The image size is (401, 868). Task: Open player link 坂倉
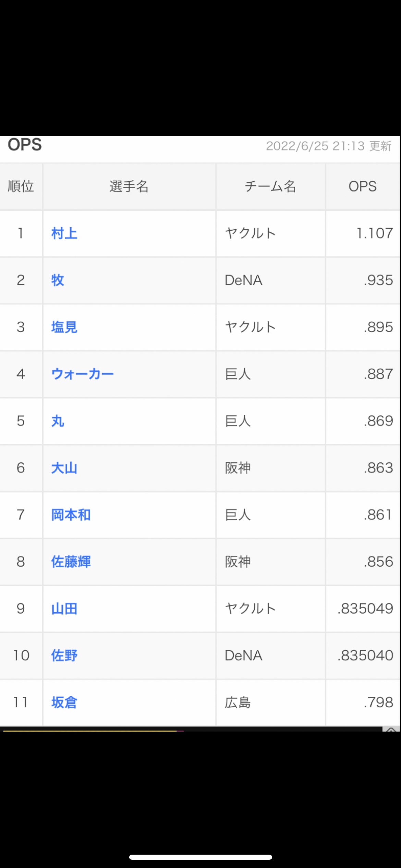coord(64,702)
